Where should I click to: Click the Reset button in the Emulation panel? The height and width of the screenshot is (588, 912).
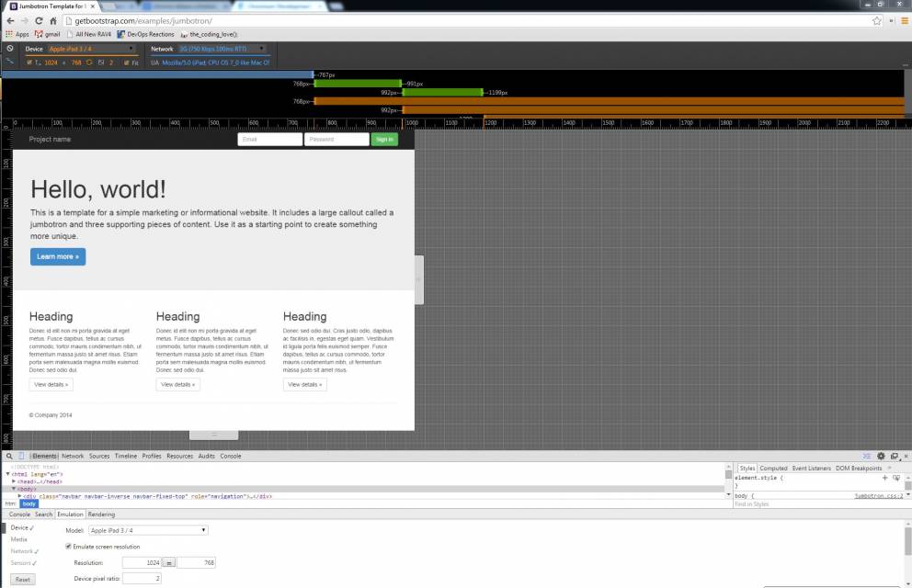[x=22, y=579]
